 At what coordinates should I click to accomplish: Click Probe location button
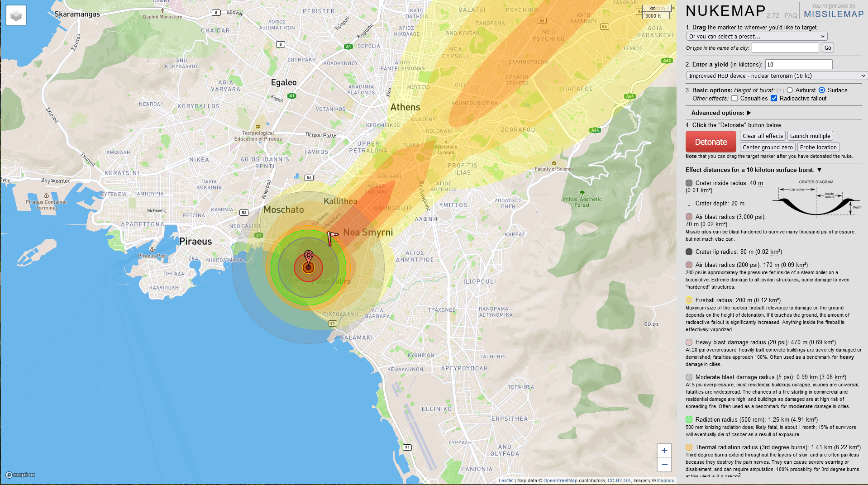818,147
